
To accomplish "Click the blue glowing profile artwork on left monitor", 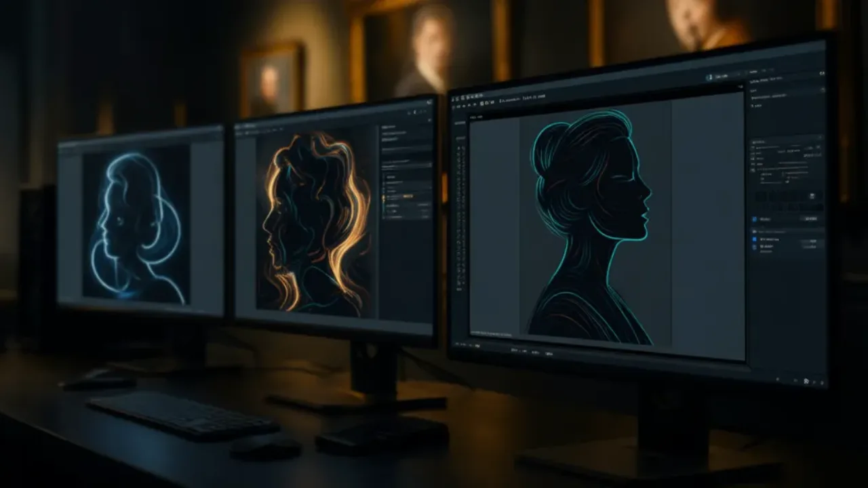I will coord(136,224).
